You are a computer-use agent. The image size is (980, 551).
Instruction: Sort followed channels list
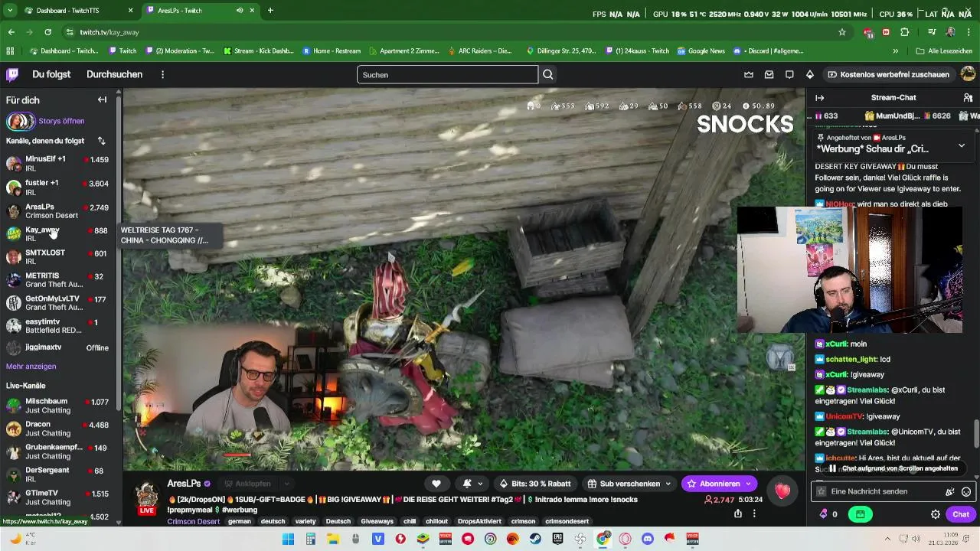coord(101,141)
